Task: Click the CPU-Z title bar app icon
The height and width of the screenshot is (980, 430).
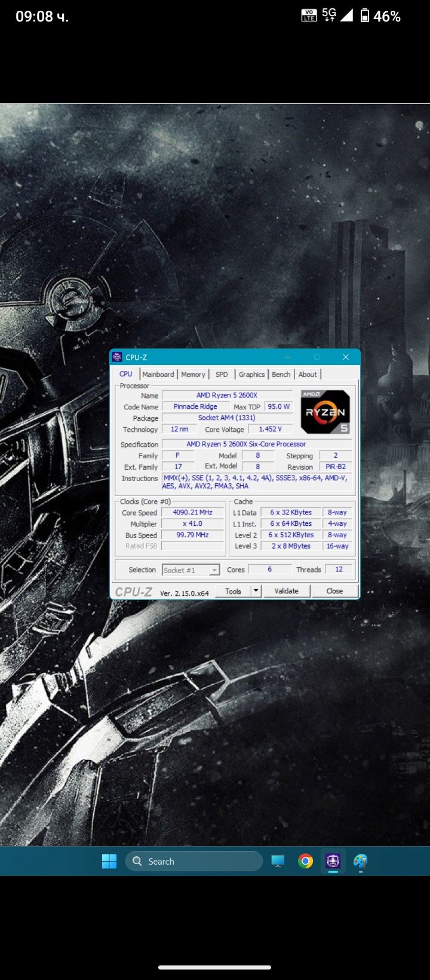Action: [x=117, y=357]
